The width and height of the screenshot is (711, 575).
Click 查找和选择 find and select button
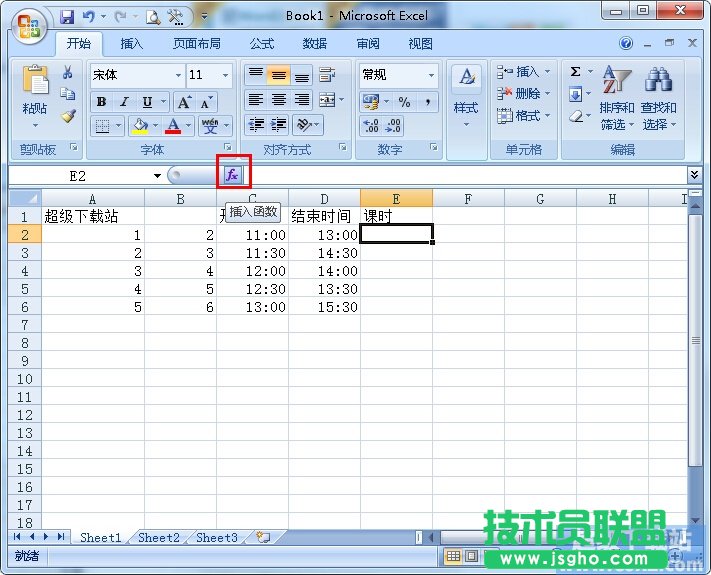[x=658, y=97]
